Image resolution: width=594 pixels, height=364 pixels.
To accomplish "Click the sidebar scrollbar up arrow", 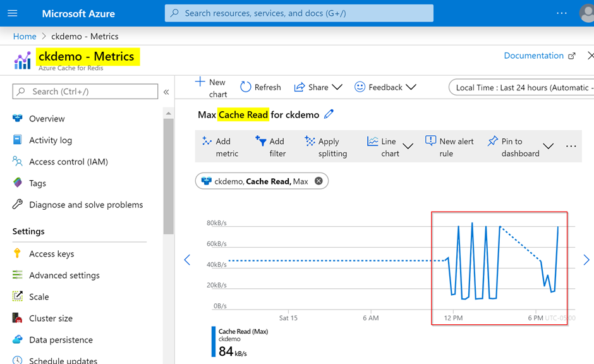I will click(x=169, y=113).
